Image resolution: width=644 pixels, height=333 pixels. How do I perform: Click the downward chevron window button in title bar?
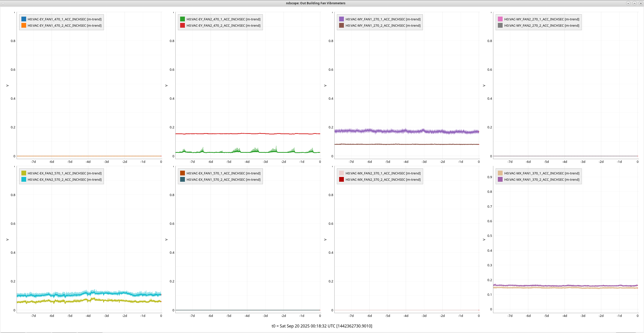[x=628, y=3]
